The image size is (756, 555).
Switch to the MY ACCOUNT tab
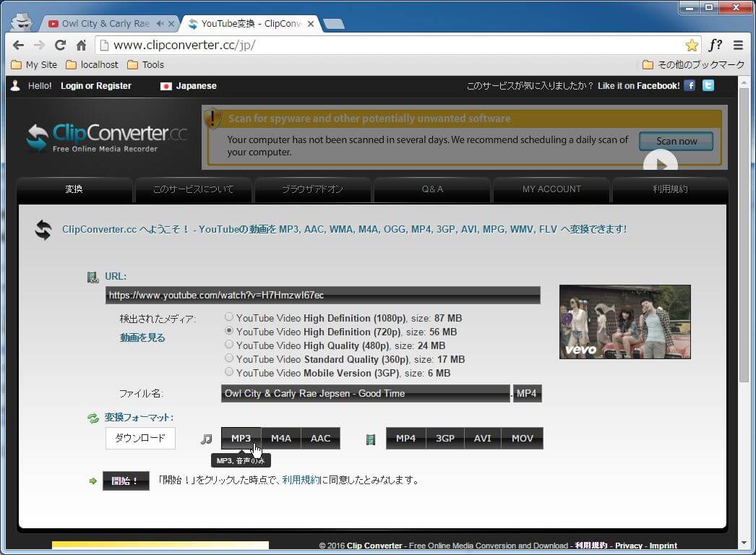(551, 189)
